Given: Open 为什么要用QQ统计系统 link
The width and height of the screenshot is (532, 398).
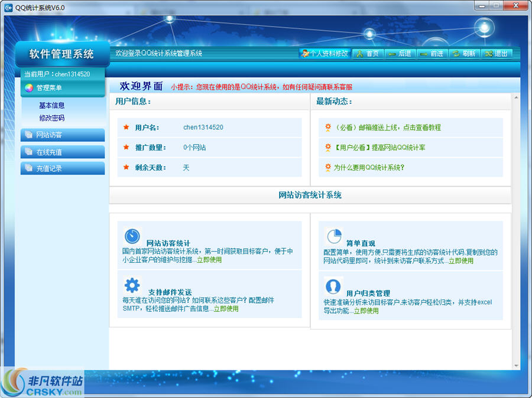Looking at the screenshot, I should tap(369, 168).
